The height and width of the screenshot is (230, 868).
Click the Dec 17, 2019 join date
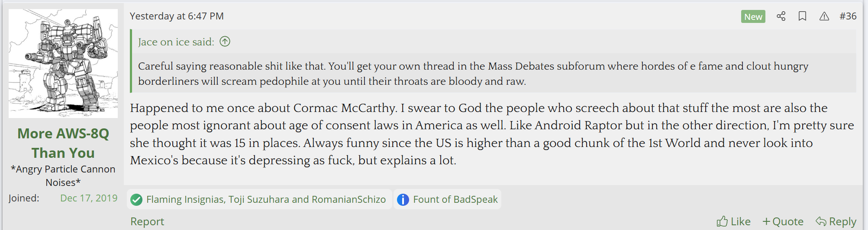[89, 198]
